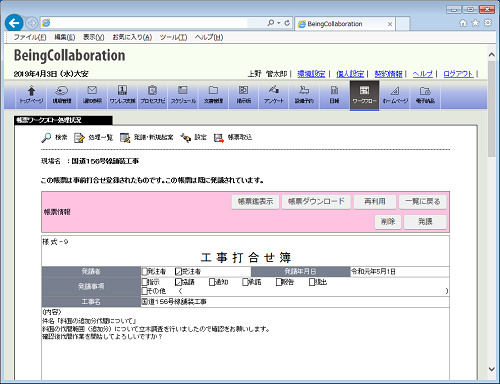
Task: Expand the address bar search dropdown arrow
Action: tap(279, 23)
